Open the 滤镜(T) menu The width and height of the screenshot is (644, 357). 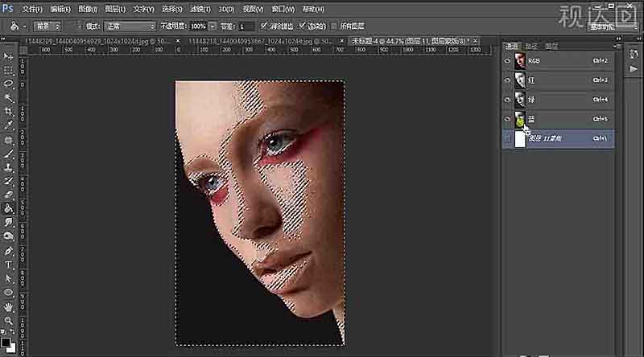tap(200, 9)
